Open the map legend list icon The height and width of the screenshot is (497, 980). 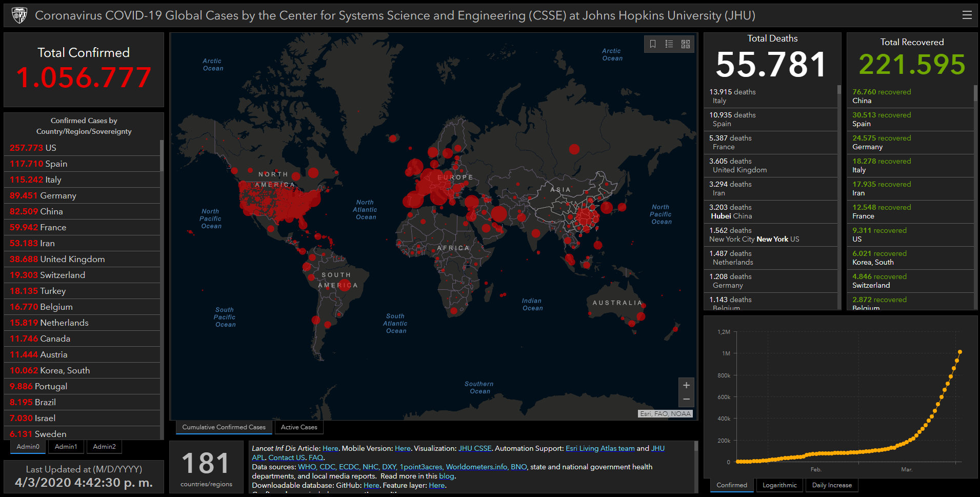click(x=669, y=44)
